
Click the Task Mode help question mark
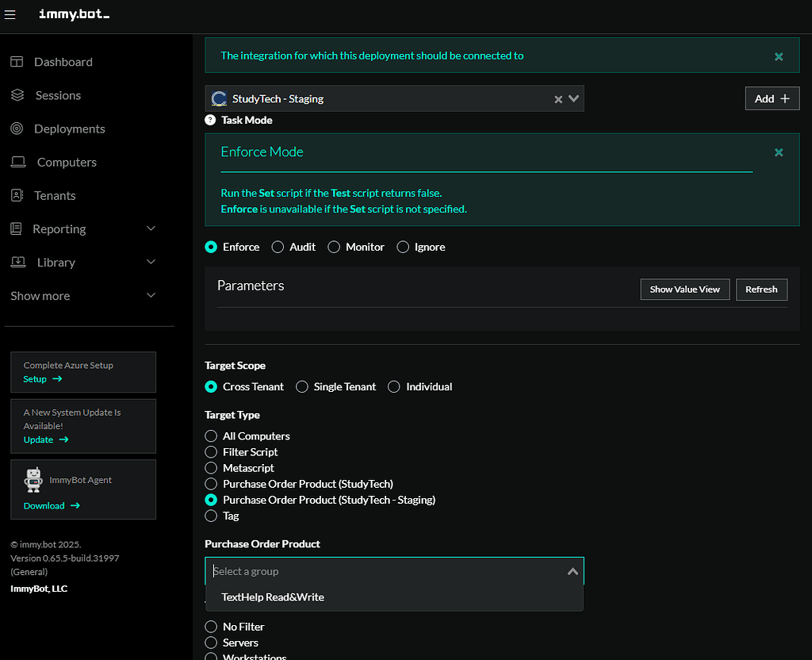pos(210,120)
